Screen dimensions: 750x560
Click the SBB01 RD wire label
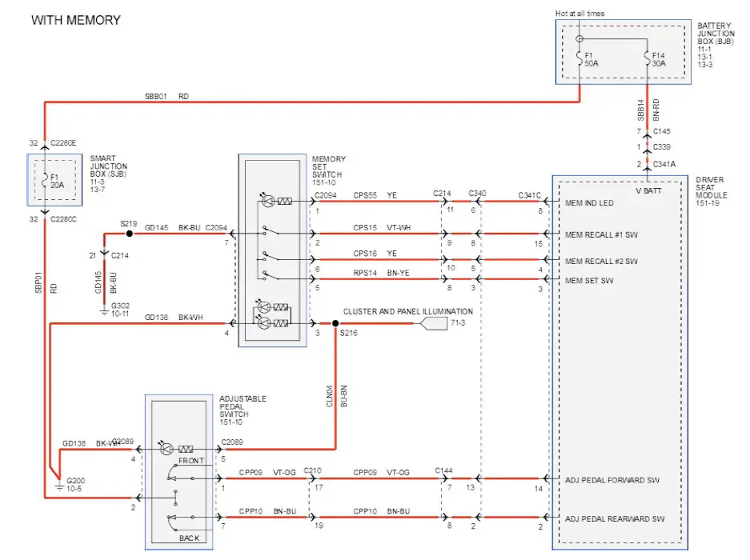[167, 96]
